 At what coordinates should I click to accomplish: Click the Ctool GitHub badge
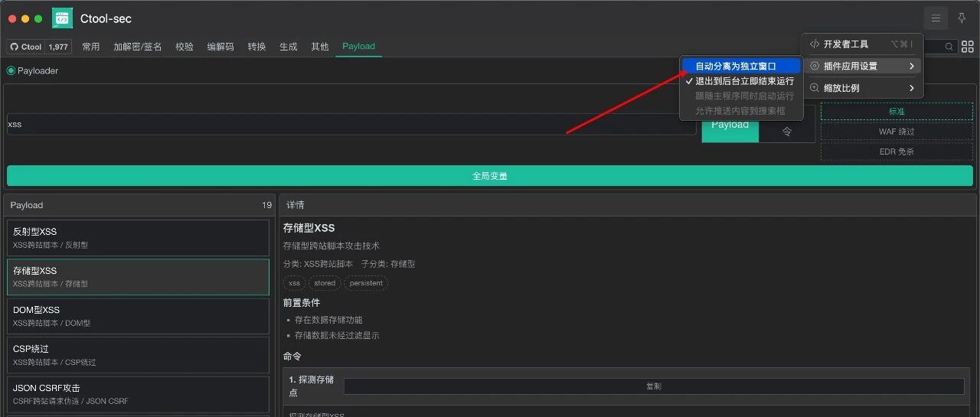coord(26,47)
